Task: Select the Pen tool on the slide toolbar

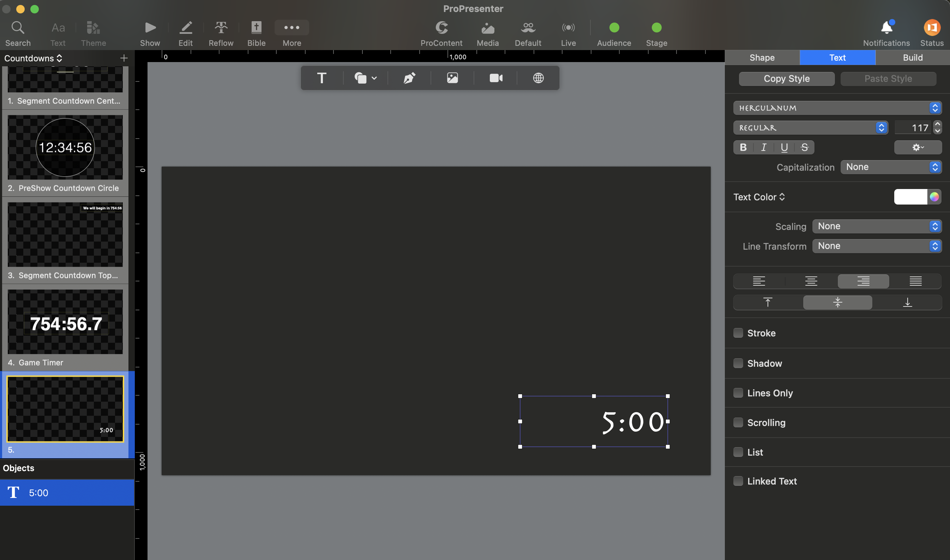Action: pos(409,78)
